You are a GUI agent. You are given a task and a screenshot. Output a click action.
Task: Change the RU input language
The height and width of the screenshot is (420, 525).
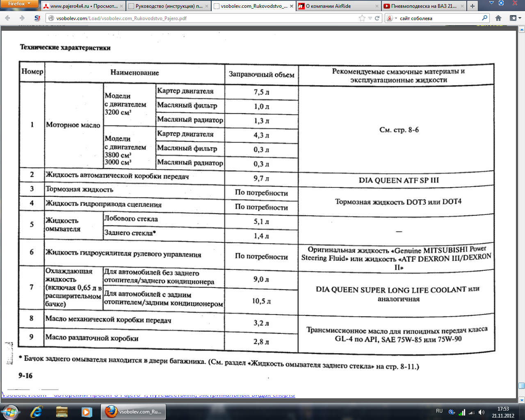click(439, 411)
